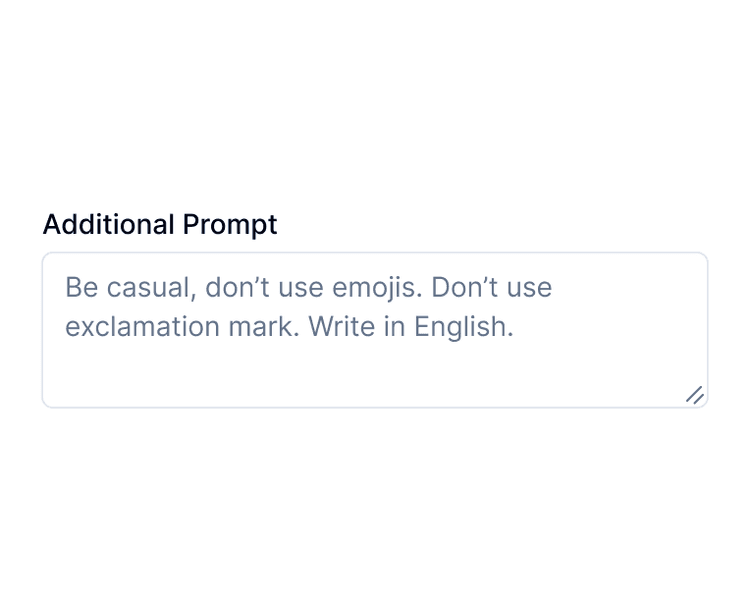This screenshot has width=750, height=613.
Task: Click the word "Prompt" in the label
Action: (230, 225)
